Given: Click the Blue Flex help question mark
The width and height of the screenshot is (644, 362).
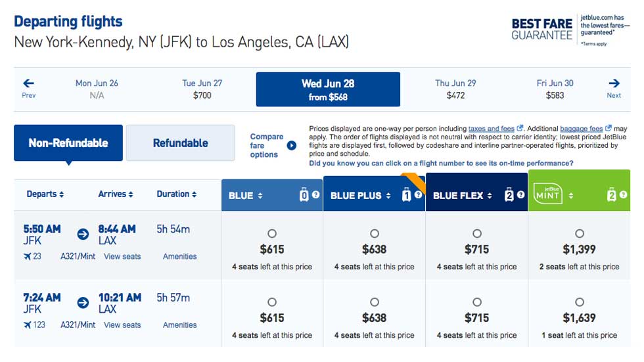Looking at the screenshot, I should coord(520,195).
